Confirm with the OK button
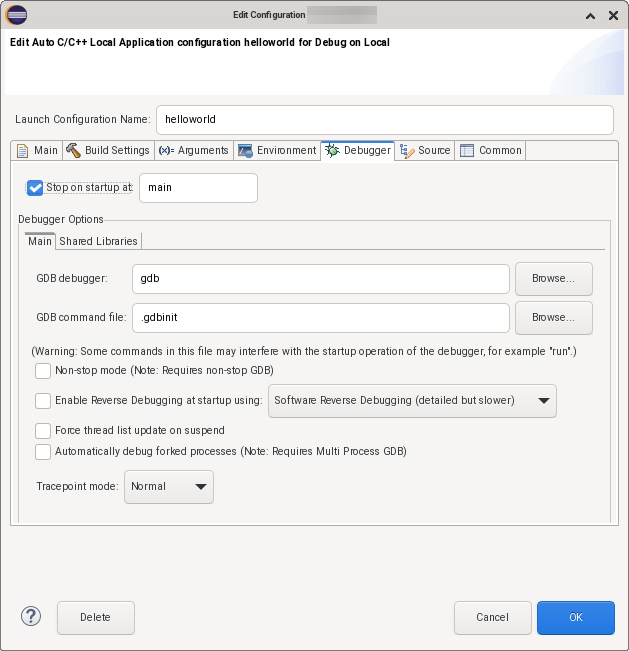 (x=575, y=617)
